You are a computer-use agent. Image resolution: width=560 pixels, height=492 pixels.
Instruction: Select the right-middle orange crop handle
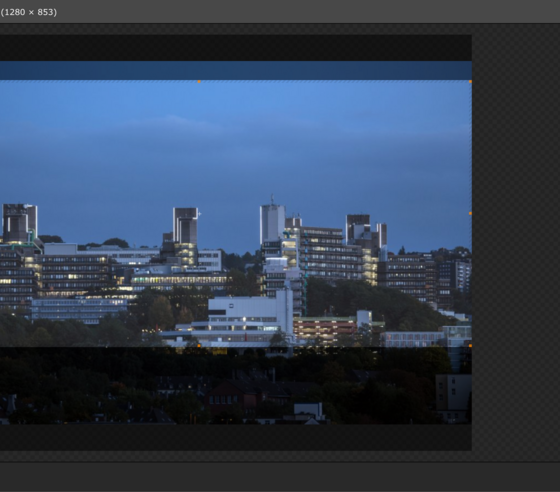[470, 214]
